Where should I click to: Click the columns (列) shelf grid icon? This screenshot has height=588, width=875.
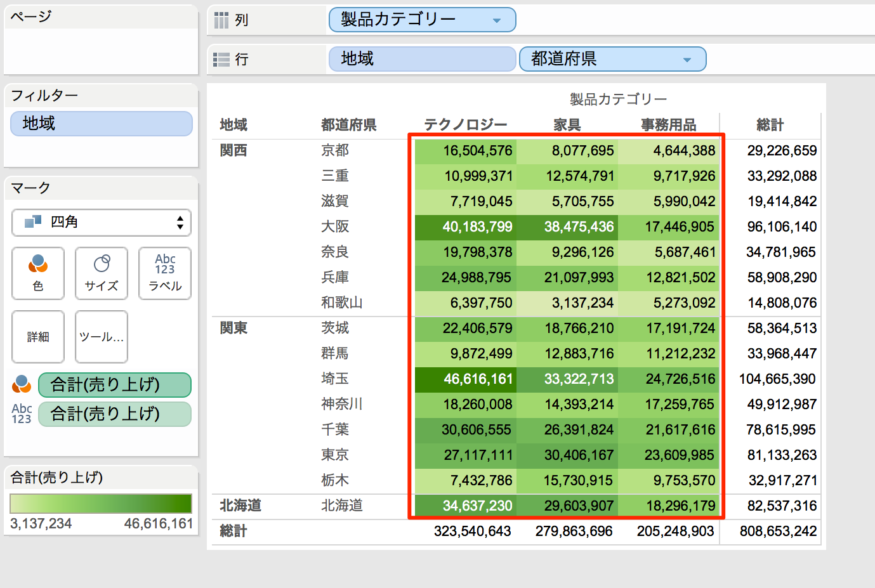pyautogui.click(x=220, y=19)
